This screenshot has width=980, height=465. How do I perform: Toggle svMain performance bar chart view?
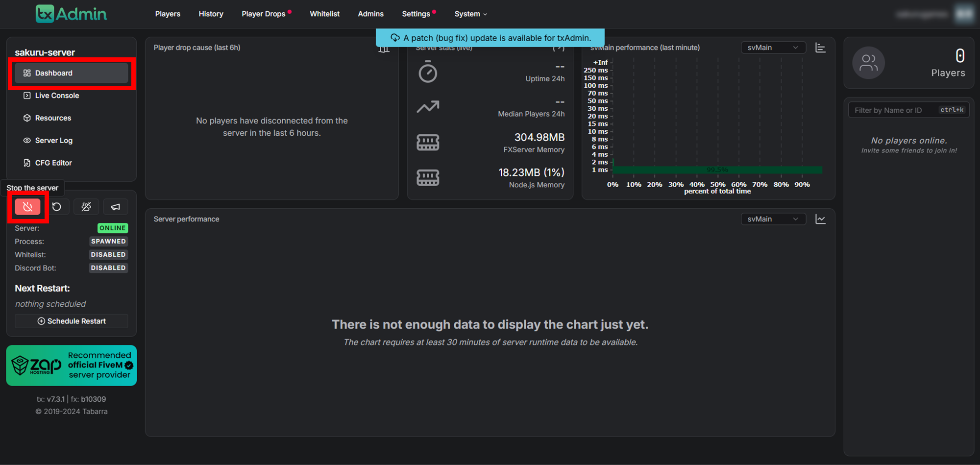(820, 48)
